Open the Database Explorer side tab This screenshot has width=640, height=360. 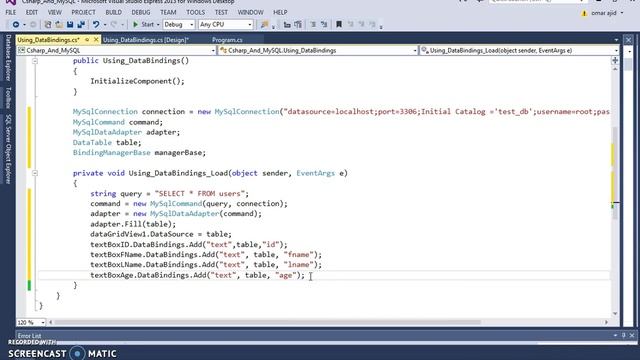8,58
